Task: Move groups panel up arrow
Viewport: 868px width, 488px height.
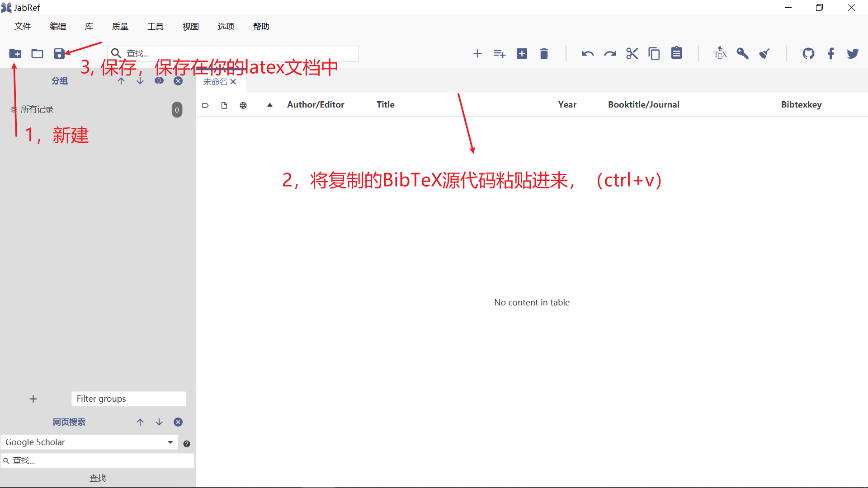Action: point(121,81)
